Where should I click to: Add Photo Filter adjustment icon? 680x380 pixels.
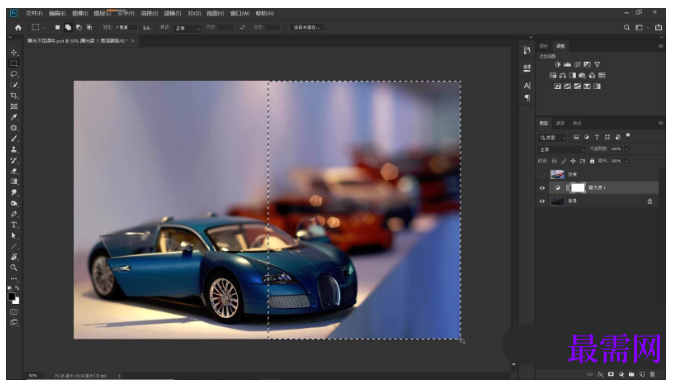pos(582,75)
